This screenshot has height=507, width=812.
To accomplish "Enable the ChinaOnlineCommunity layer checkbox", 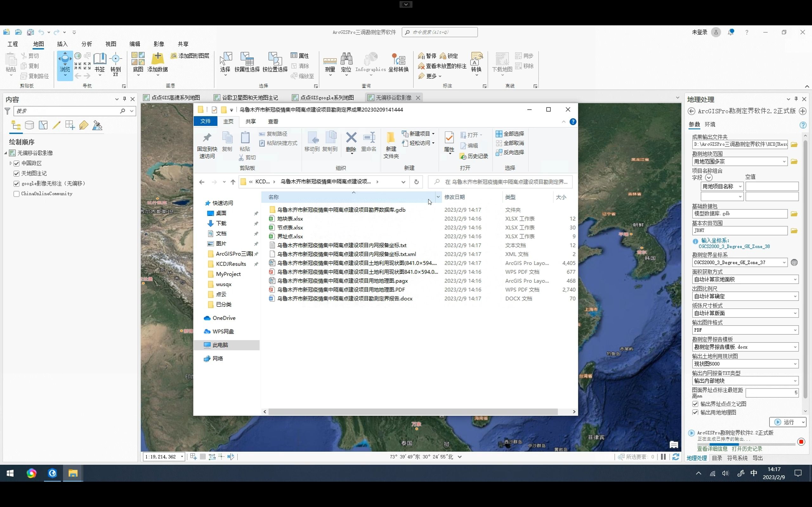I will [x=16, y=194].
